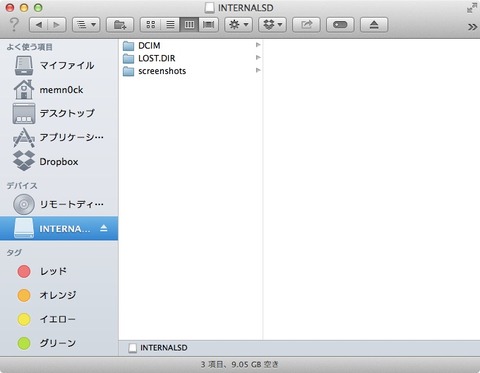Click the Eject toolbar button
The height and width of the screenshot is (373, 480).
click(374, 25)
